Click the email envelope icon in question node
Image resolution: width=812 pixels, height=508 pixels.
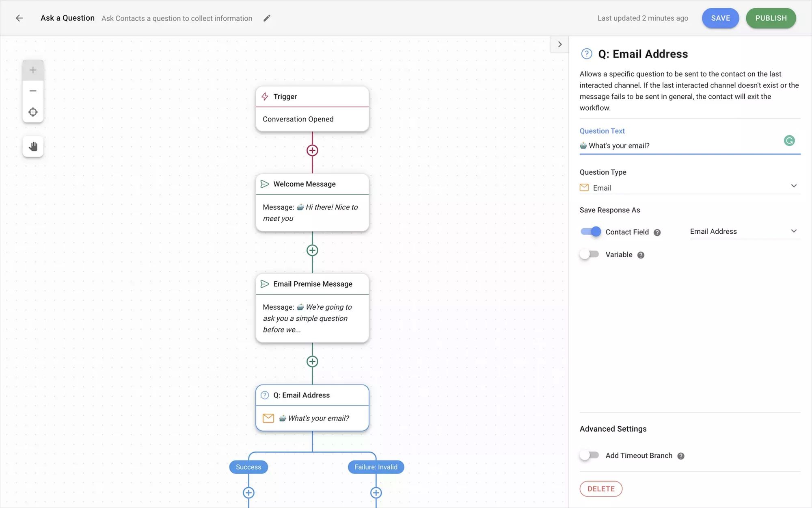(x=268, y=418)
